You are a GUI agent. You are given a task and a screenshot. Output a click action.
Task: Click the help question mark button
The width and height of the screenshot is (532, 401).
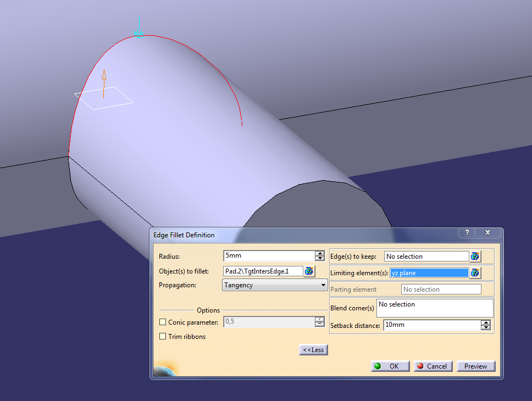[467, 232]
